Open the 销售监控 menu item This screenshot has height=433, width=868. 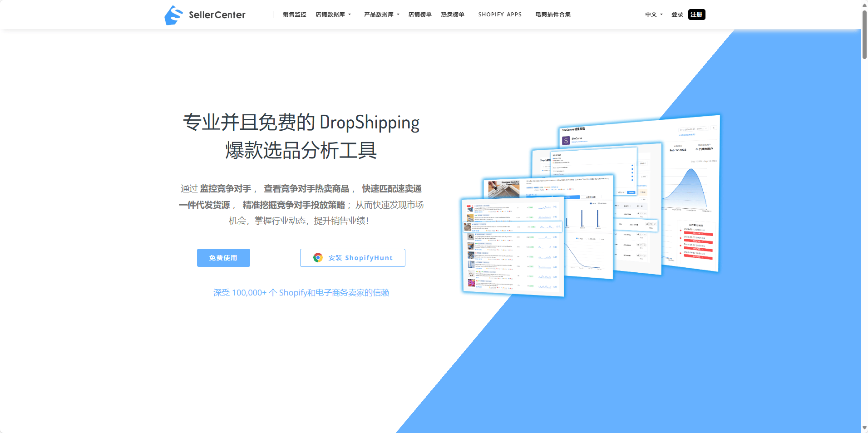[295, 15]
